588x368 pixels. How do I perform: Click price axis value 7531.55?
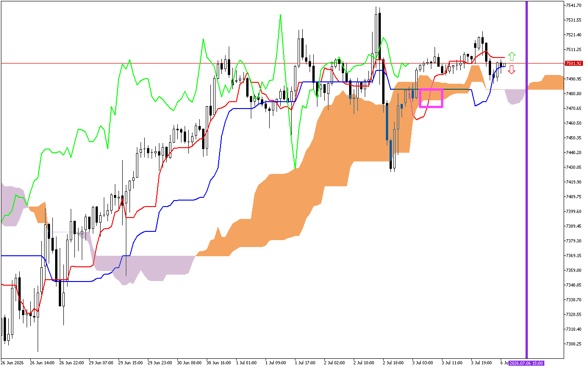pos(574,20)
